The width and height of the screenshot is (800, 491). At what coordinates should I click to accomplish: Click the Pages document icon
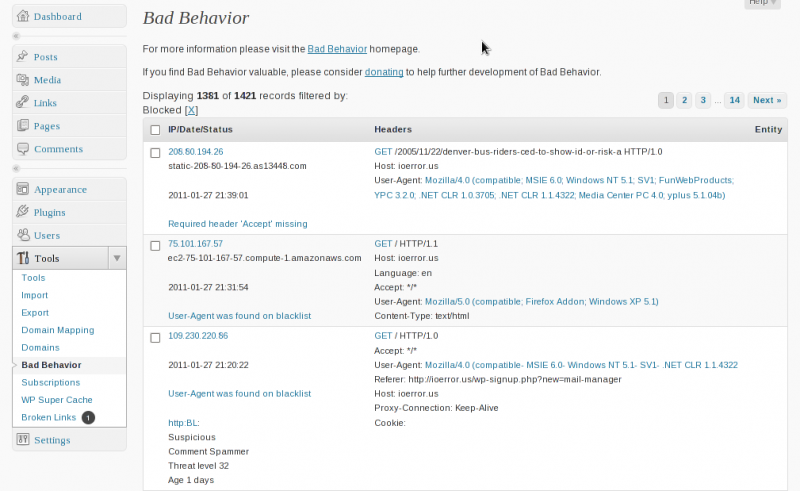(23, 126)
